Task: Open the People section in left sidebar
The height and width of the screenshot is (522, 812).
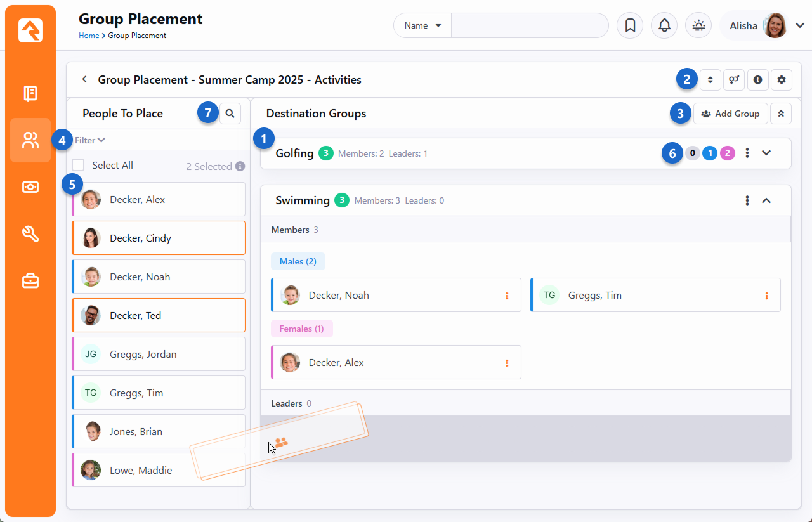Action: 30,140
